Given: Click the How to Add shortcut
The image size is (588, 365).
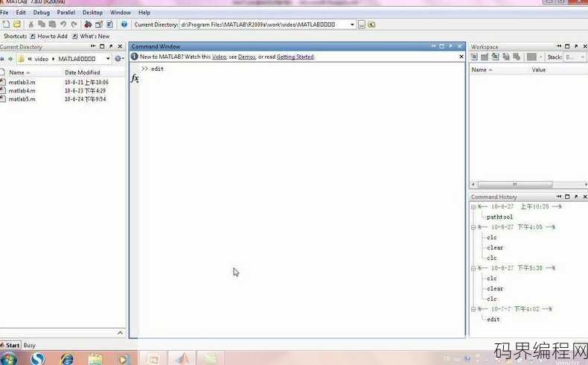Looking at the screenshot, I should (x=48, y=36).
